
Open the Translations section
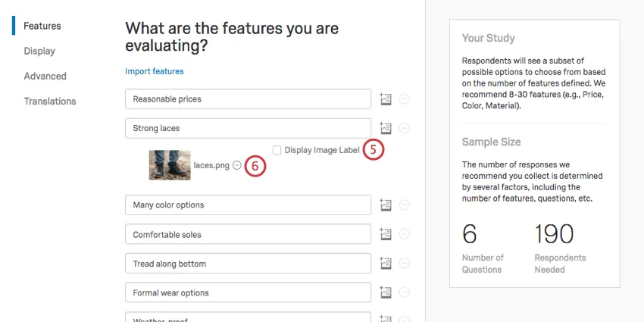(x=50, y=101)
